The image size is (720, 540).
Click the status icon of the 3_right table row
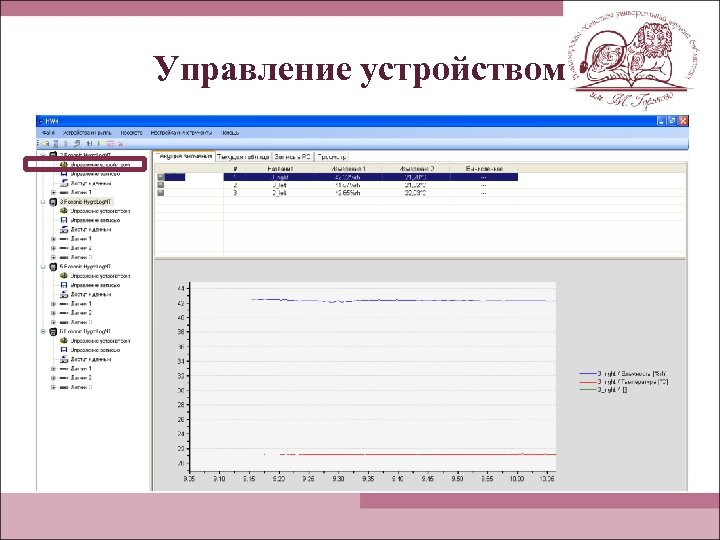[x=161, y=177]
